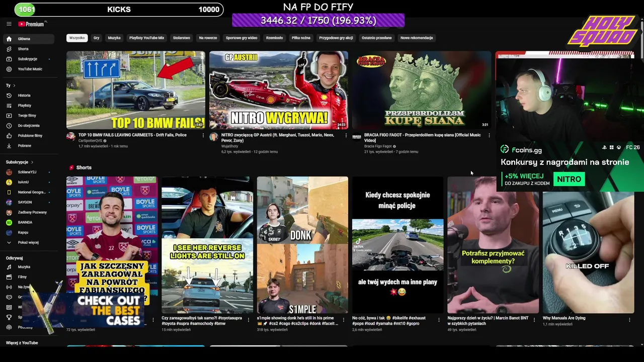The image size is (644, 362).
Task: Open Kapqu channel subscription
Action: tap(28, 232)
